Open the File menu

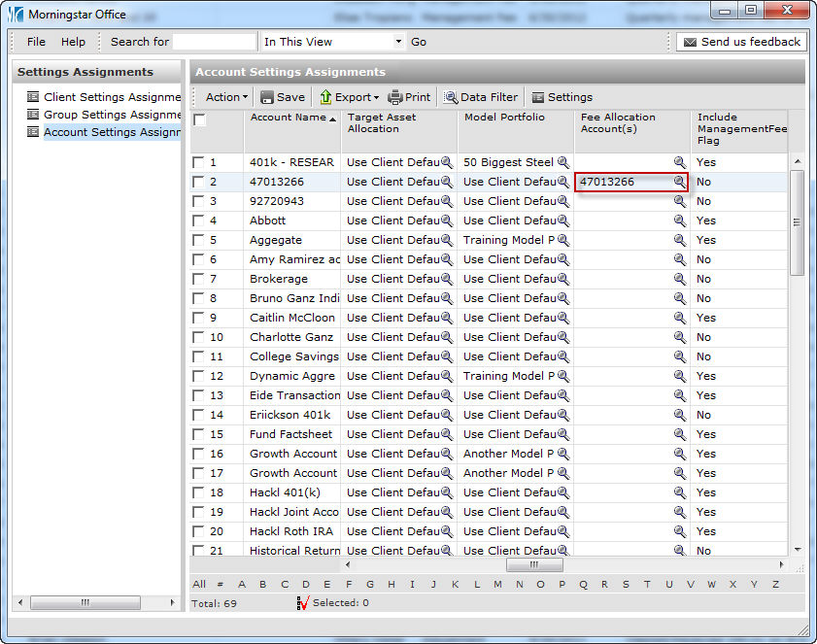coord(36,42)
